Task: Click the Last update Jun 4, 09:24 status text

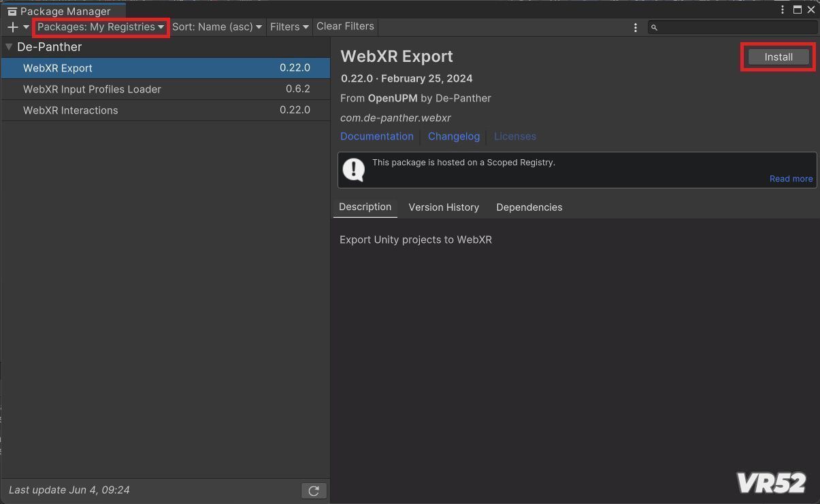Action: tap(69, 490)
